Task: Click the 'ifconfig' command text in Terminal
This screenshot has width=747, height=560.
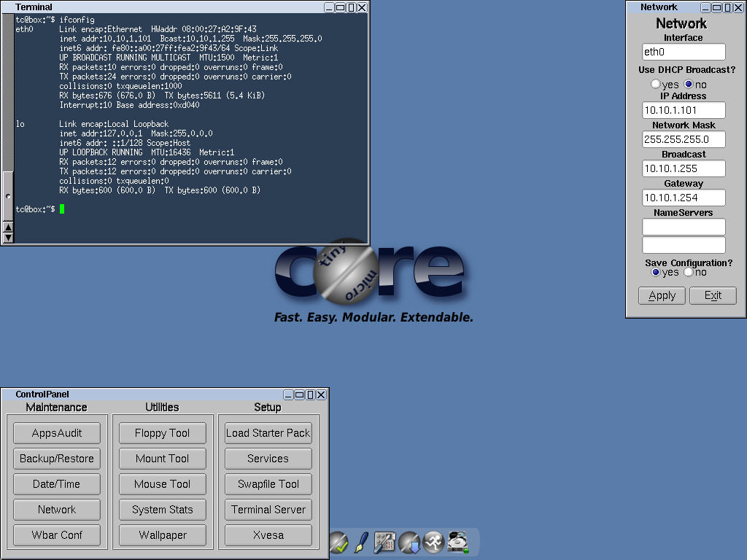Action: click(x=77, y=20)
